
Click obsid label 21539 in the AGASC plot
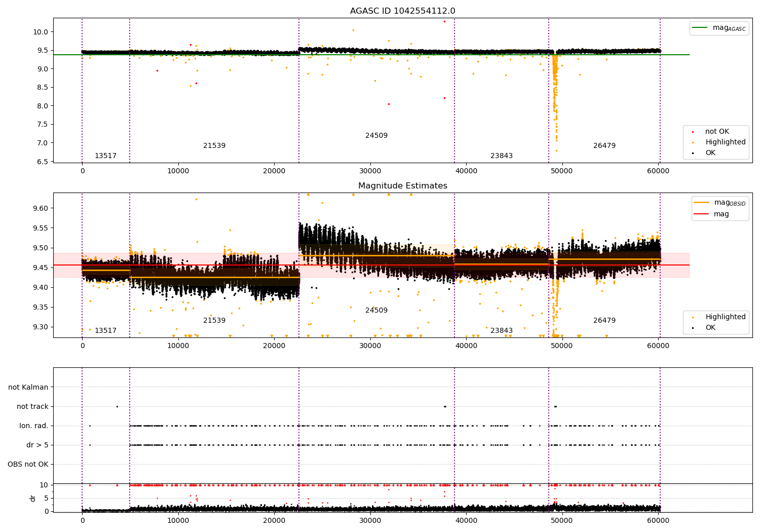[214, 146]
